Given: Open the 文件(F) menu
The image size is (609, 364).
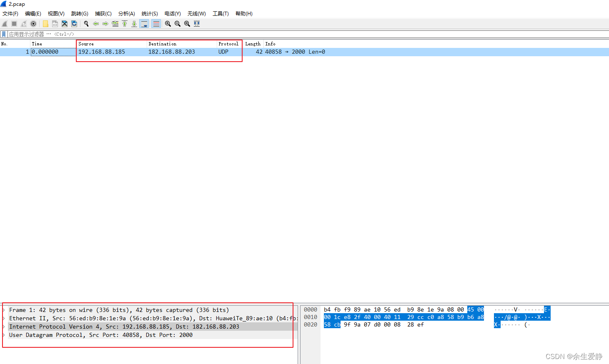Looking at the screenshot, I should tap(10, 14).
